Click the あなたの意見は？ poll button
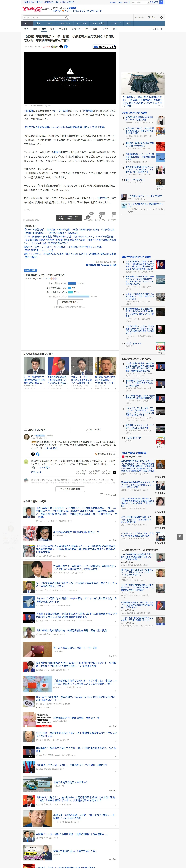 70,302
